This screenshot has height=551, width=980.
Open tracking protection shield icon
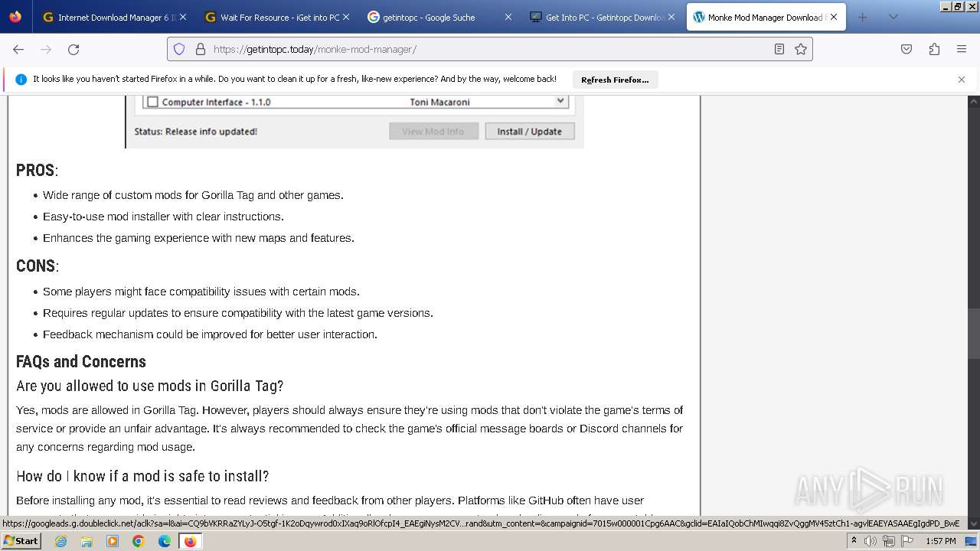(x=179, y=49)
